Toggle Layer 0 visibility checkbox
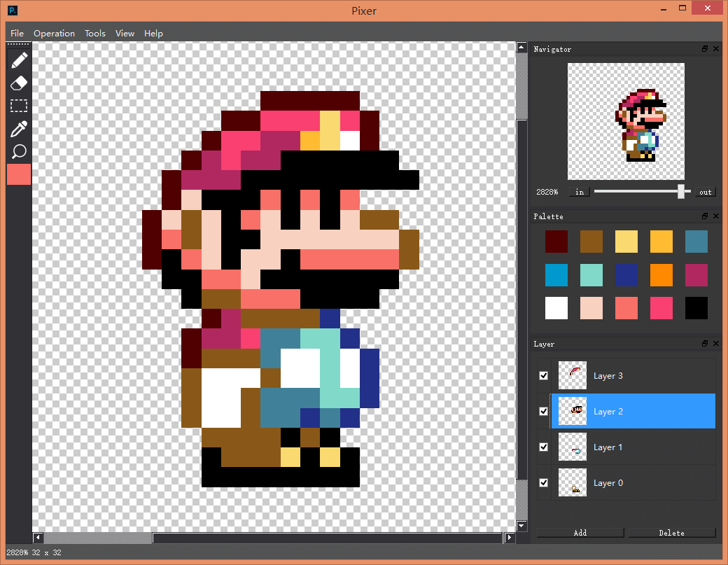 [x=544, y=483]
